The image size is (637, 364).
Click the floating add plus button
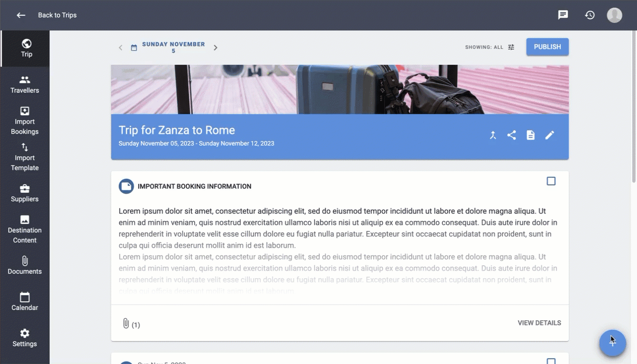[x=613, y=343]
